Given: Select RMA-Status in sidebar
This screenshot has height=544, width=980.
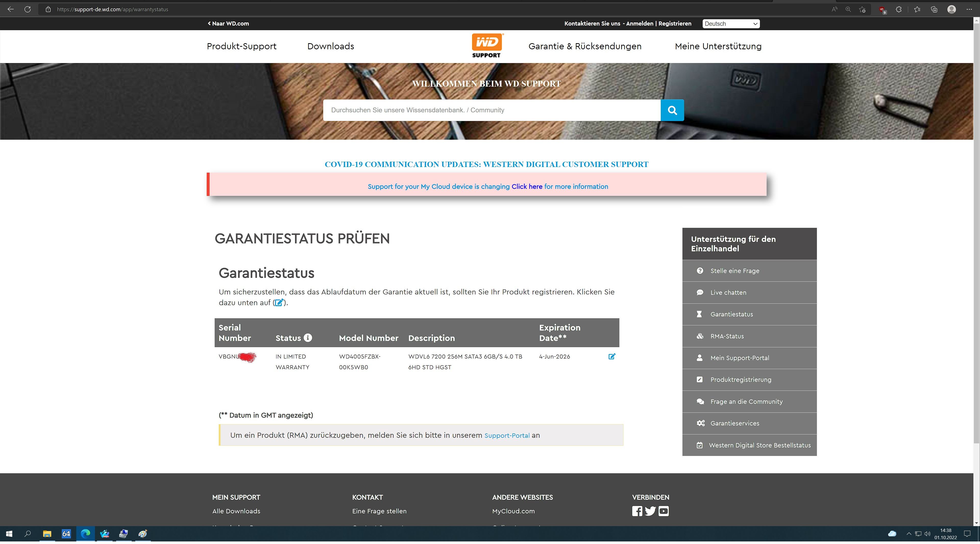Looking at the screenshot, I should coord(750,336).
